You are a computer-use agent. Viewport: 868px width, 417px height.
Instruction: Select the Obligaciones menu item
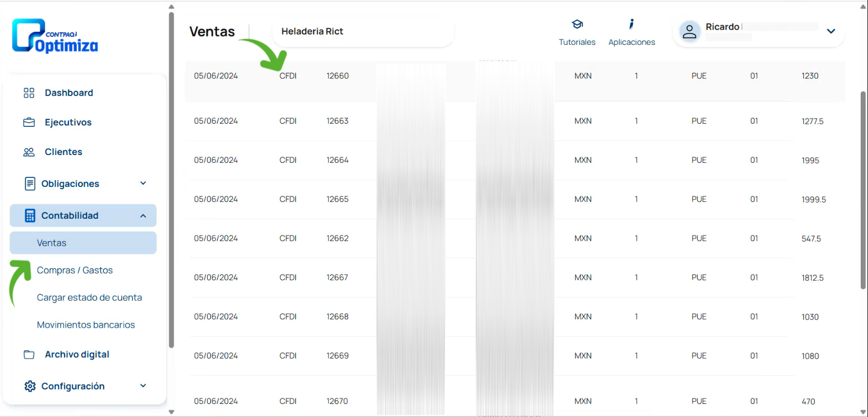(x=70, y=184)
